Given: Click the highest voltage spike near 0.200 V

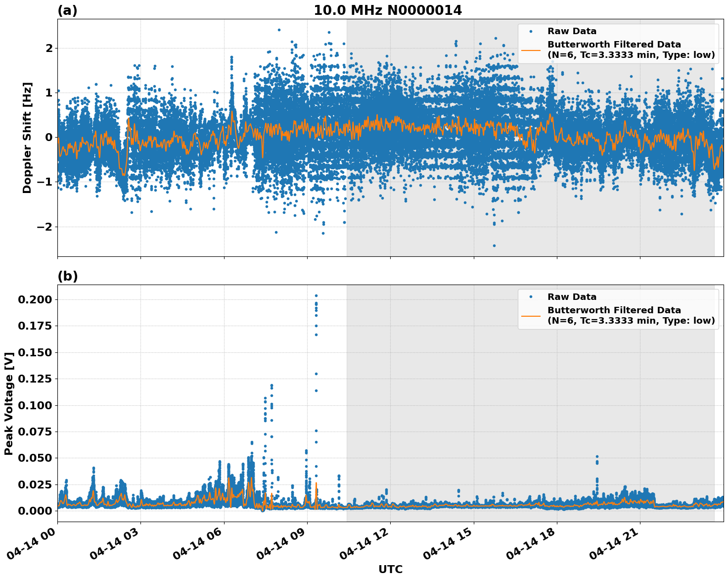Looking at the screenshot, I should [317, 296].
